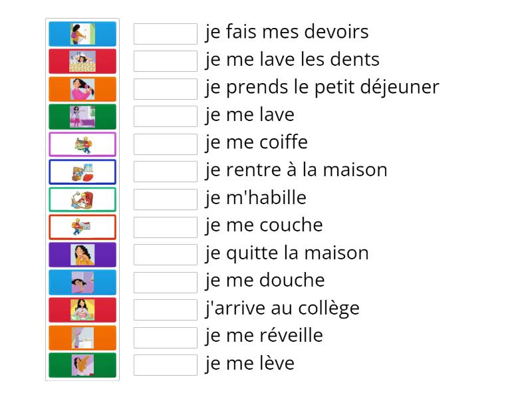Select the blank box for 'j'arrive au collège'

pos(166,310)
